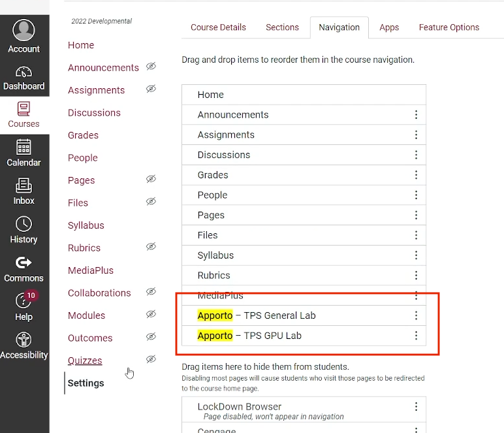Open three-dot menu for LockDown Browser
The height and width of the screenshot is (433, 504).
[x=416, y=407]
